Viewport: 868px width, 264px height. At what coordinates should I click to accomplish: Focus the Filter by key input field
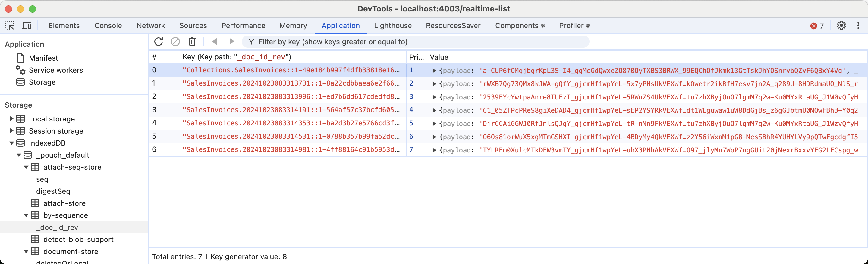tap(418, 42)
